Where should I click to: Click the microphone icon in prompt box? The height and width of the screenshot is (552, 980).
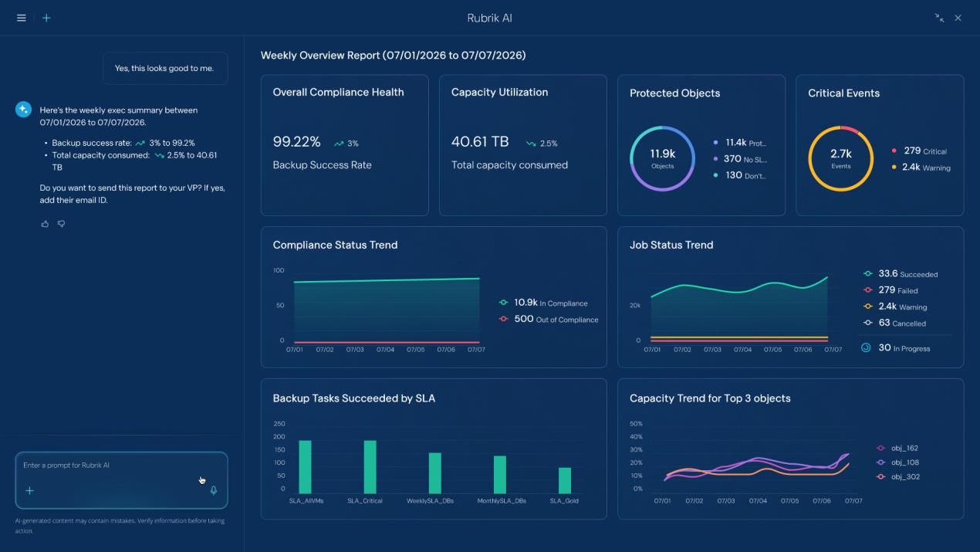pyautogui.click(x=214, y=490)
